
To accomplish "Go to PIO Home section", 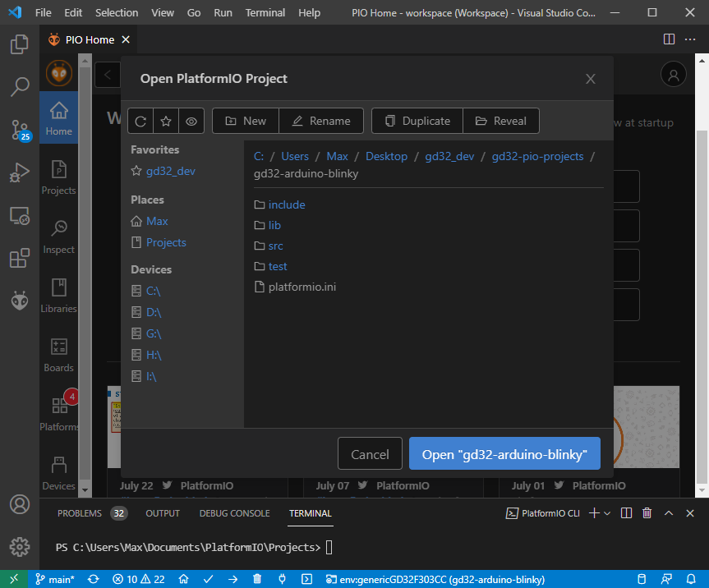I will click(59, 118).
